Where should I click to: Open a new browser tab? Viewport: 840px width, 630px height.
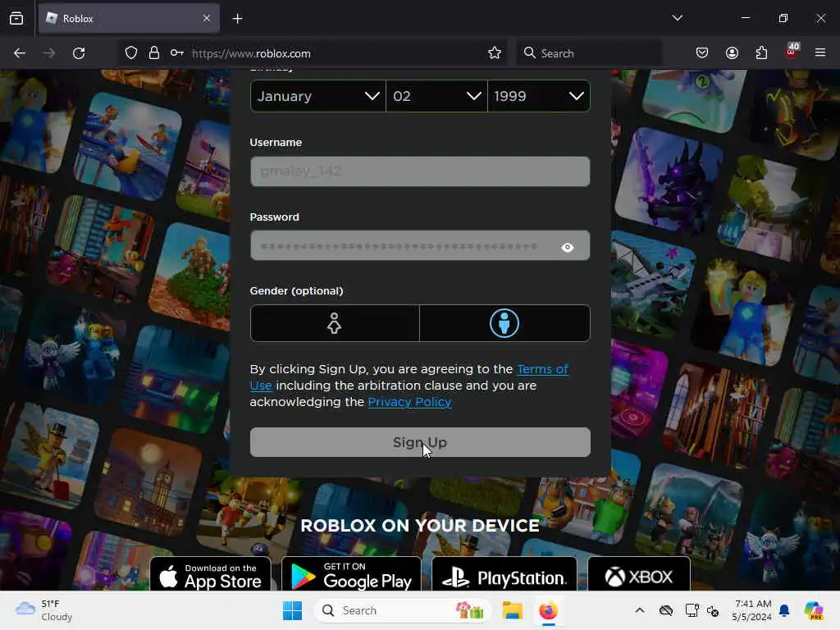[x=237, y=19]
